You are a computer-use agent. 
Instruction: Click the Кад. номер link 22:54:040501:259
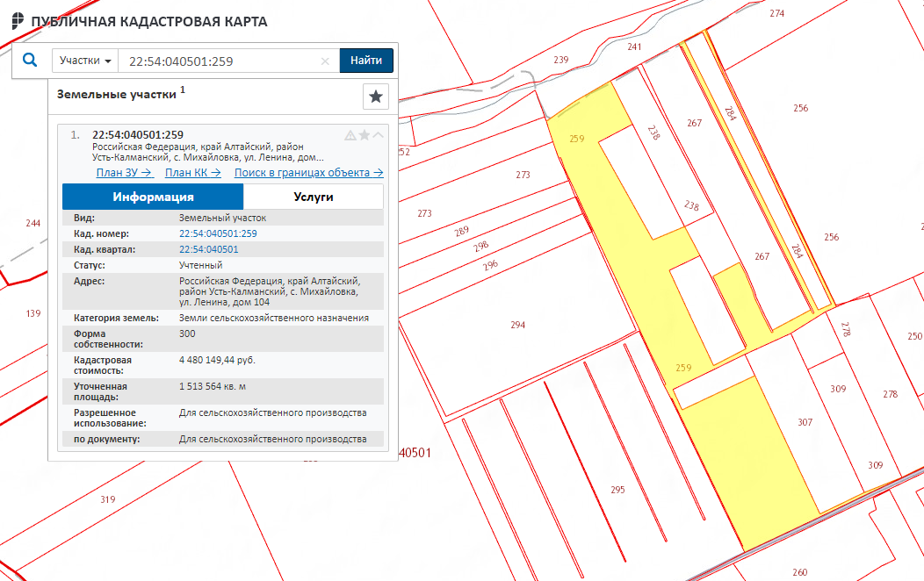[x=218, y=233]
